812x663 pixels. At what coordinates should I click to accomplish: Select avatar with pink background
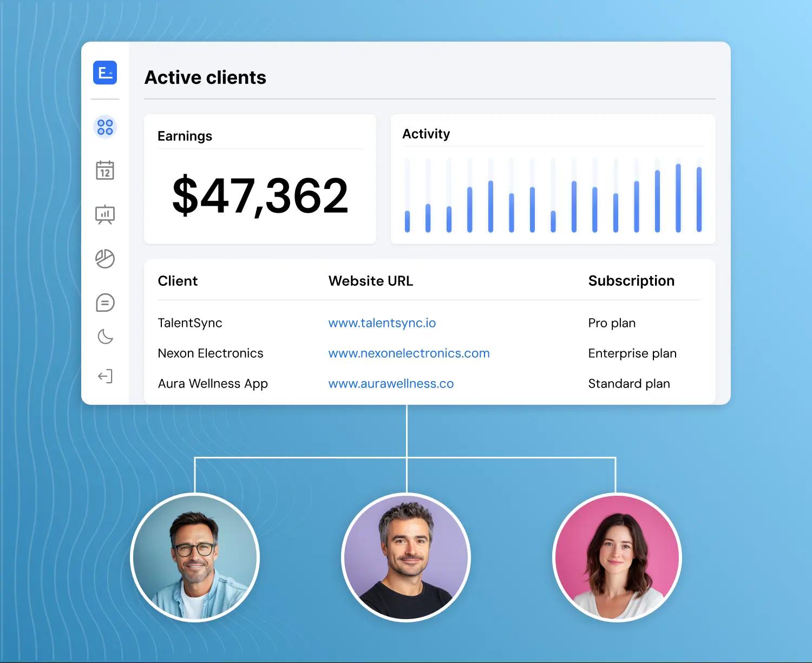(x=617, y=557)
